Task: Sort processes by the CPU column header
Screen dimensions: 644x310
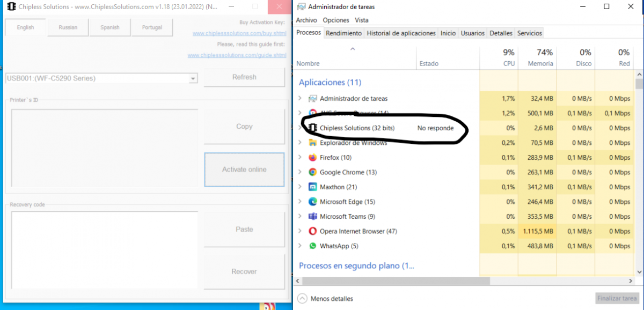Action: pos(499,57)
